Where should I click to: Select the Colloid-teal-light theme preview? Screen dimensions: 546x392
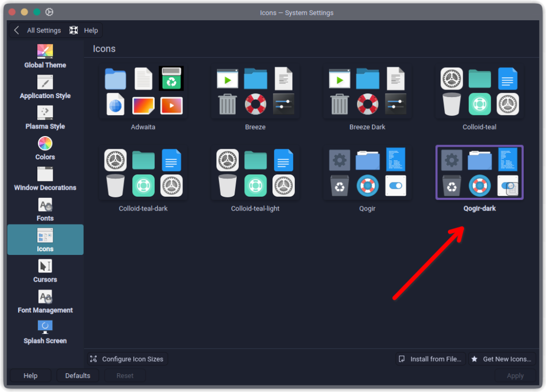pyautogui.click(x=255, y=172)
